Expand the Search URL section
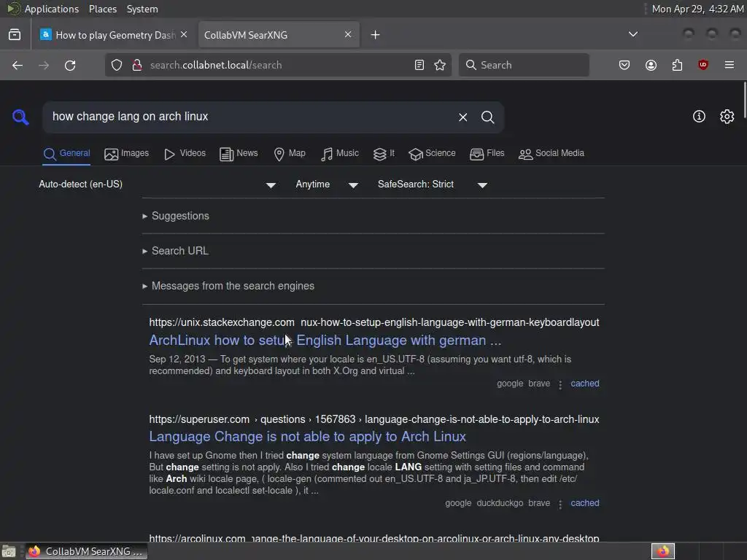The image size is (747, 560). [x=176, y=251]
